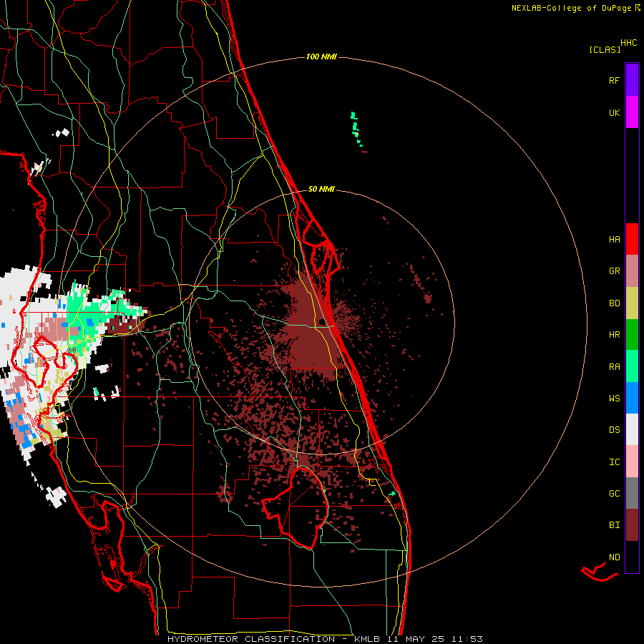Click the WS legend label
The height and width of the screenshot is (644, 644).
614,398
